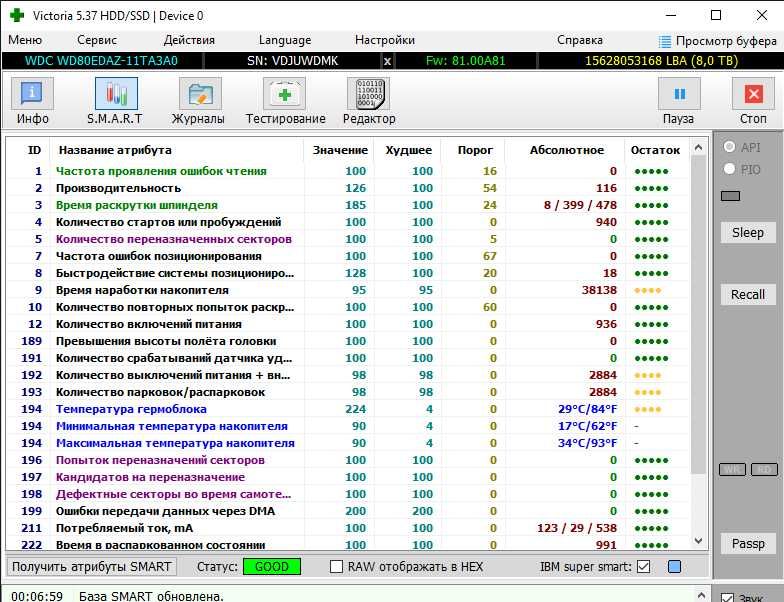Select Температура гермоблока row

point(348,409)
